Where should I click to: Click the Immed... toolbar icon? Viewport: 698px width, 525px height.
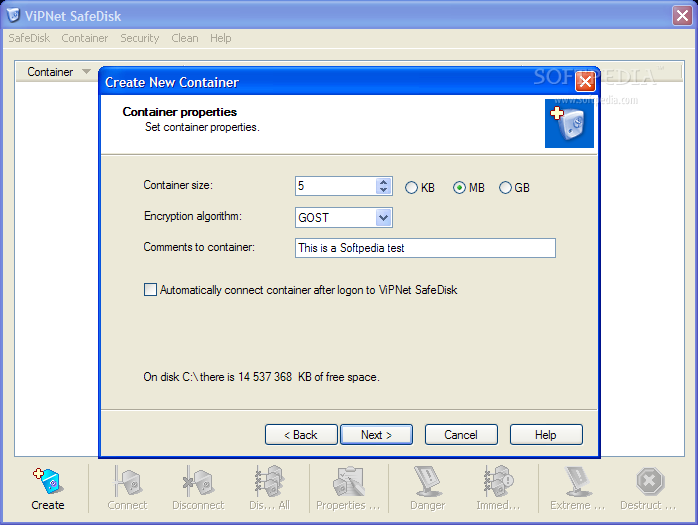tap(498, 489)
